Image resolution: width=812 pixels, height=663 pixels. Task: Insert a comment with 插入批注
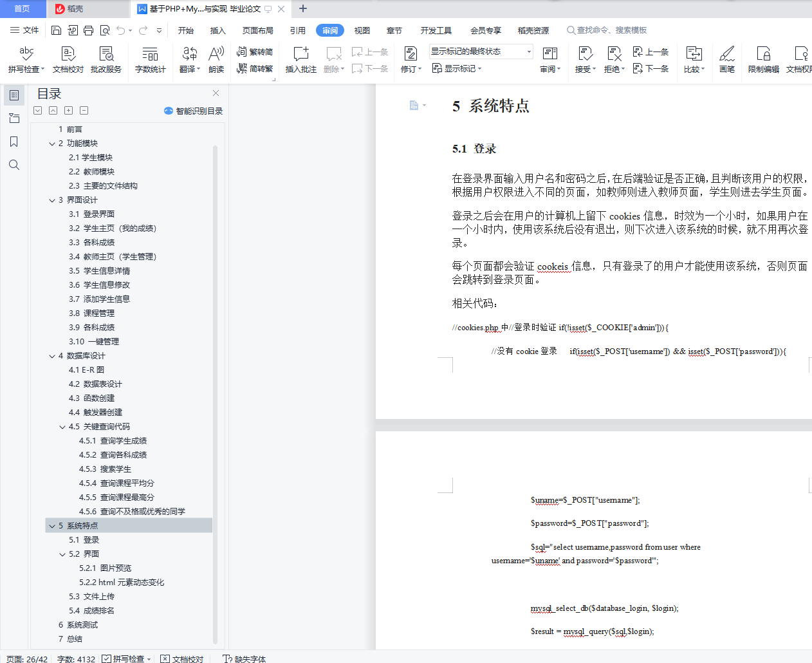point(300,59)
